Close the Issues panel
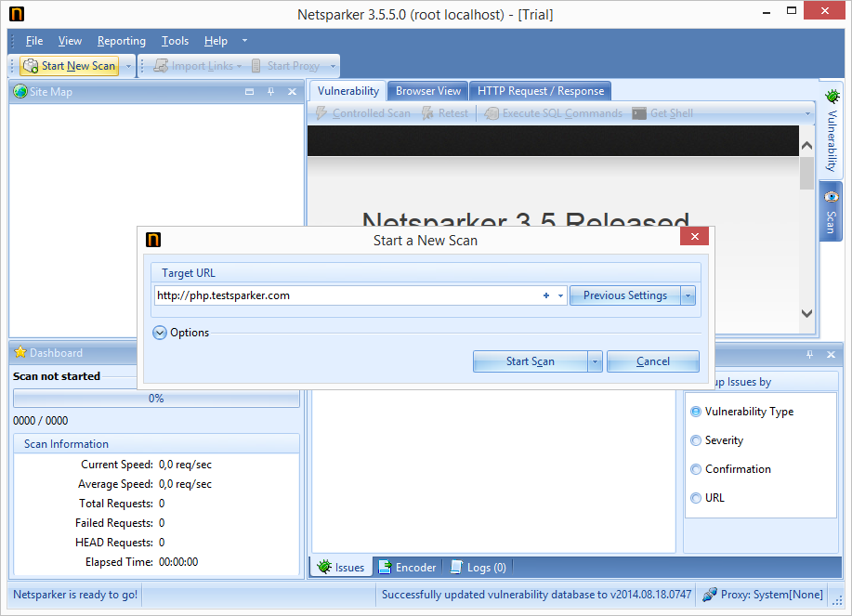 coord(831,354)
